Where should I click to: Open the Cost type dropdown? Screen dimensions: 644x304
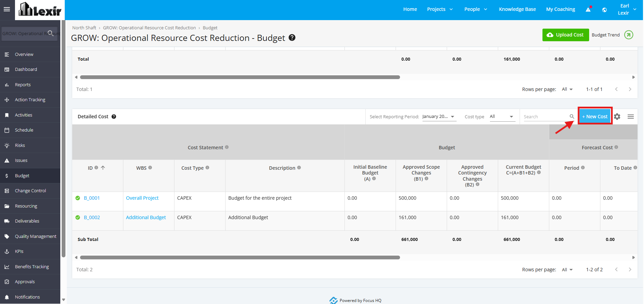[x=502, y=117]
